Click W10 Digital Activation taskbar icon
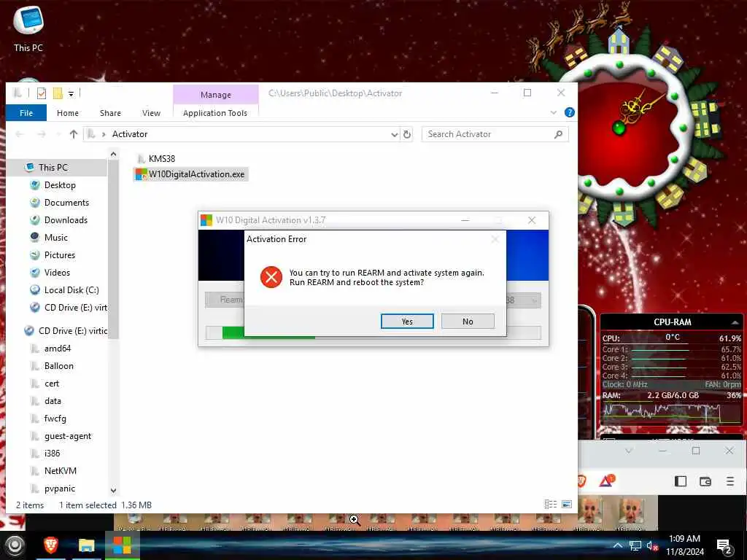Screen dimensions: 747x560 [x=122, y=545]
